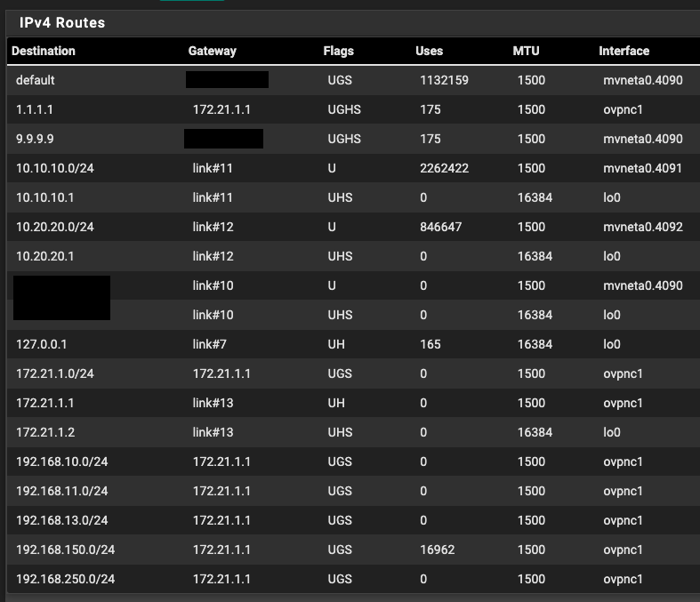Click Uses value 846647
The width and height of the screenshot is (700, 602).
pyautogui.click(x=440, y=227)
